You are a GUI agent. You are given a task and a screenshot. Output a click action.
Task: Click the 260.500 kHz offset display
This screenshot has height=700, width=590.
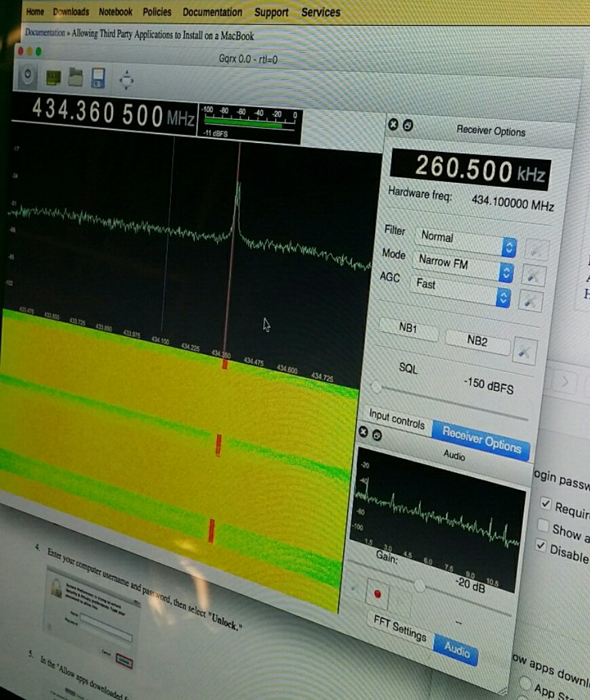(471, 169)
